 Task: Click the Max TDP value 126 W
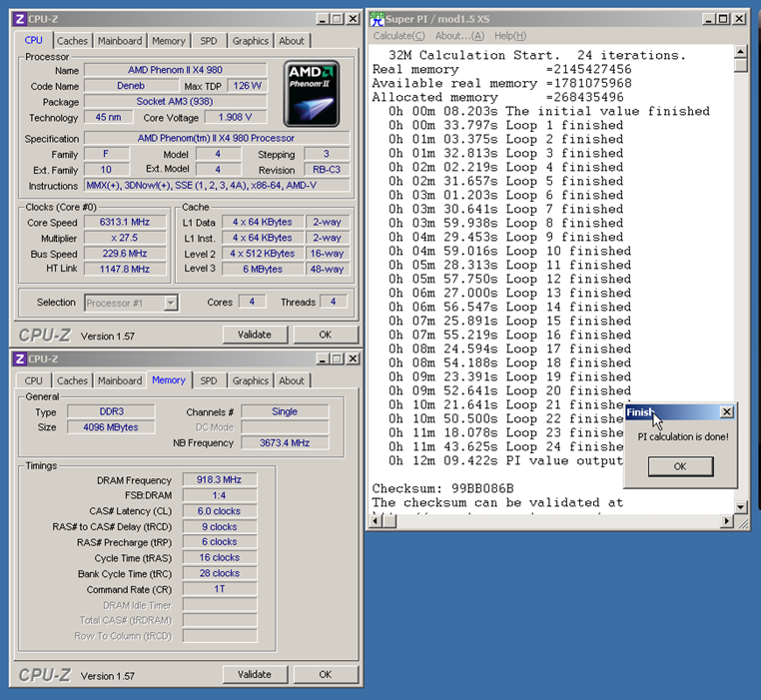tap(247, 86)
